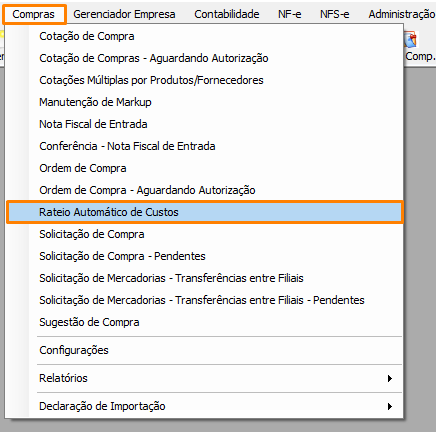Choose Solicitação de Mercadorias - Transferências entre Filiais
The height and width of the screenshot is (432, 436).
point(205,278)
